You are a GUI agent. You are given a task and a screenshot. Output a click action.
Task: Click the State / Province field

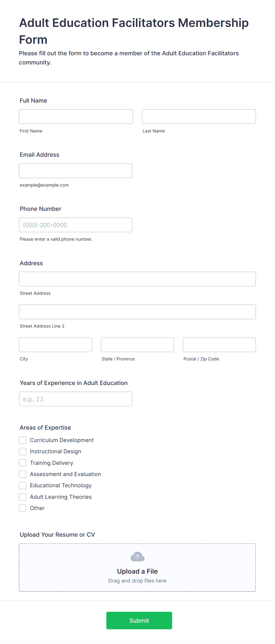tap(137, 344)
